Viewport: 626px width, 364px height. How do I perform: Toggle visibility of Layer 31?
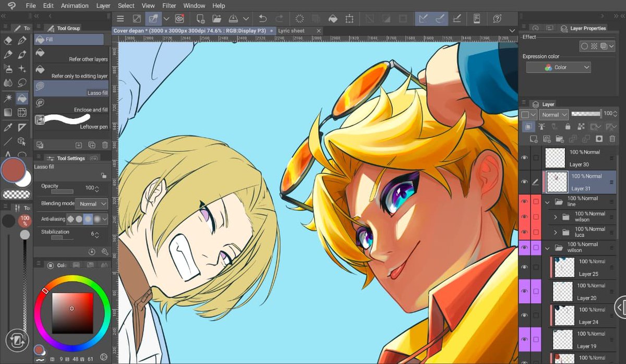(x=525, y=182)
